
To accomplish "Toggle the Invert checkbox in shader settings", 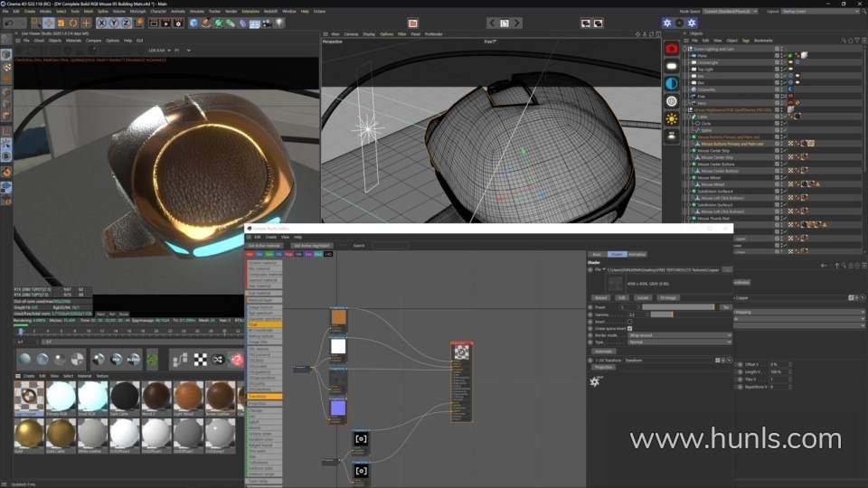I will click(x=630, y=321).
